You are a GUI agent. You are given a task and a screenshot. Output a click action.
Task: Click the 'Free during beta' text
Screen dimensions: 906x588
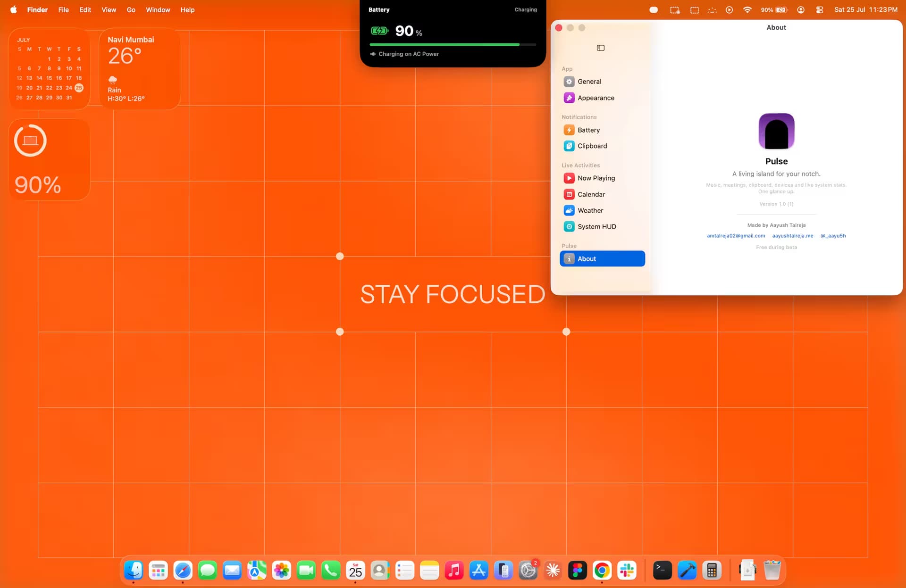click(x=776, y=248)
